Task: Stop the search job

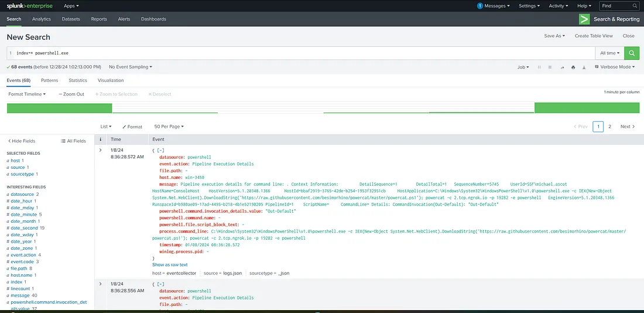Action: click(x=550, y=67)
